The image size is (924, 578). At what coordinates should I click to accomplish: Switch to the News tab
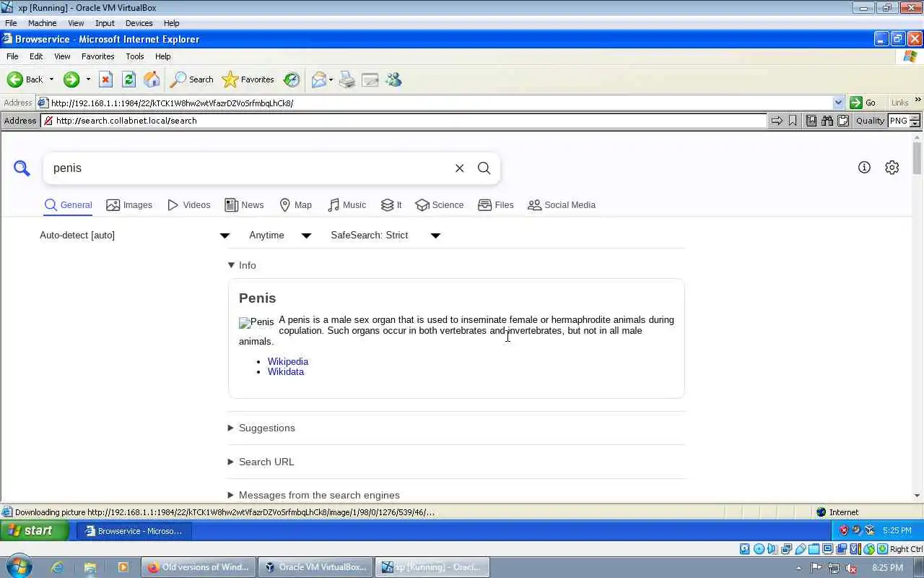click(x=244, y=205)
